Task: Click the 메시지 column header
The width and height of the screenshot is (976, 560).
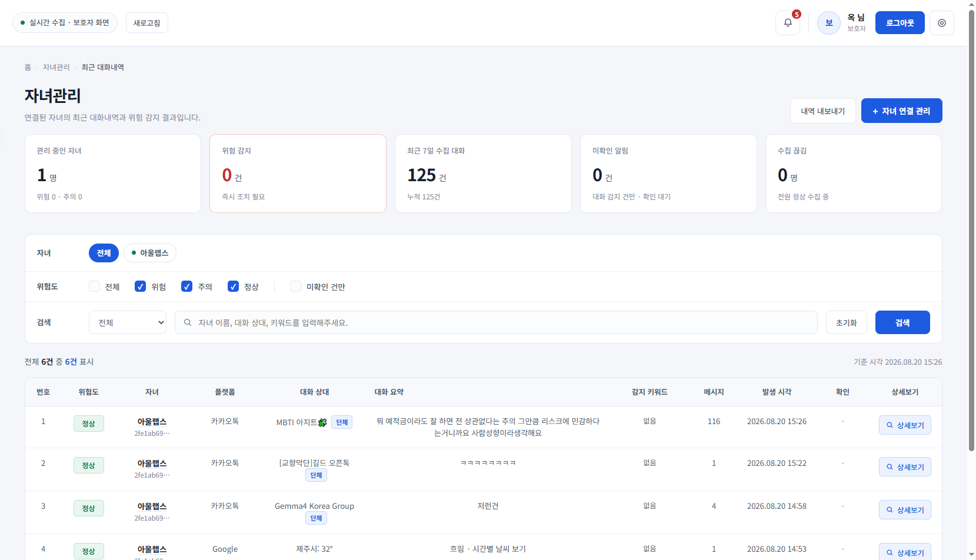Action: click(x=714, y=392)
